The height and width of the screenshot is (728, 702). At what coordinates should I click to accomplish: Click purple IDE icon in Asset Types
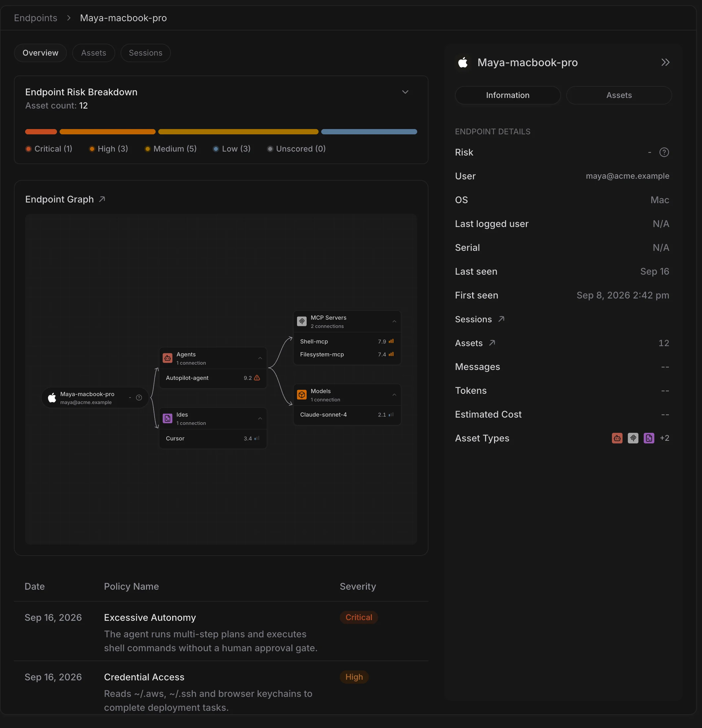click(x=649, y=438)
